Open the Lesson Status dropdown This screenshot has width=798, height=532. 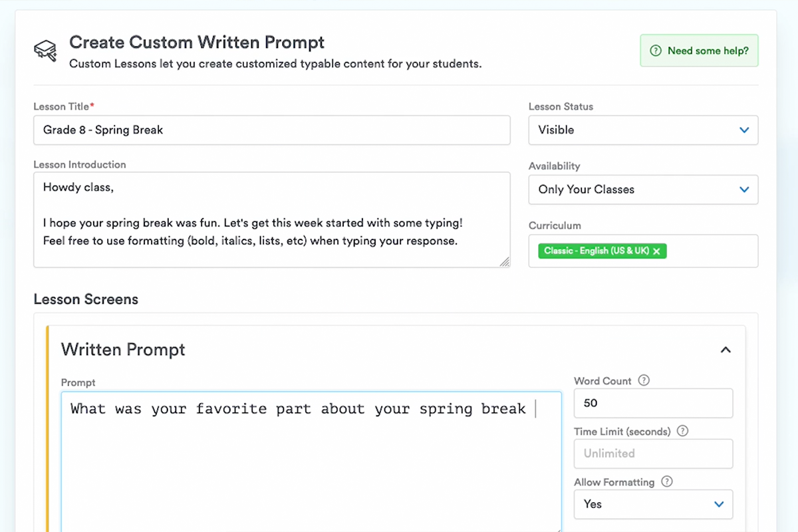[x=643, y=130]
